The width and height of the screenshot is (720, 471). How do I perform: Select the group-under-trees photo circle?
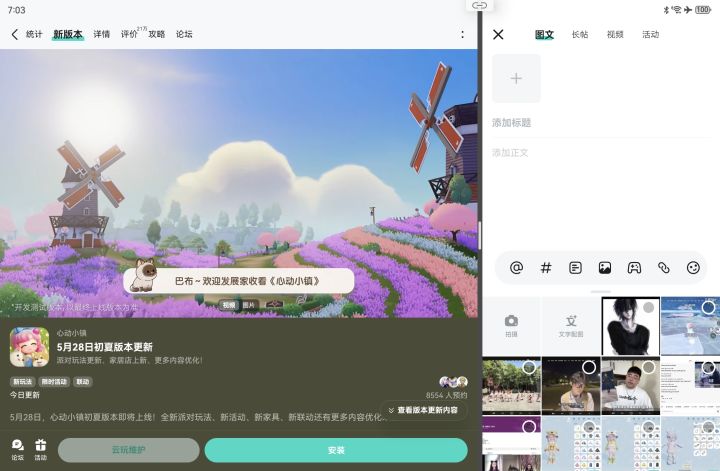pyautogui.click(x=529, y=367)
